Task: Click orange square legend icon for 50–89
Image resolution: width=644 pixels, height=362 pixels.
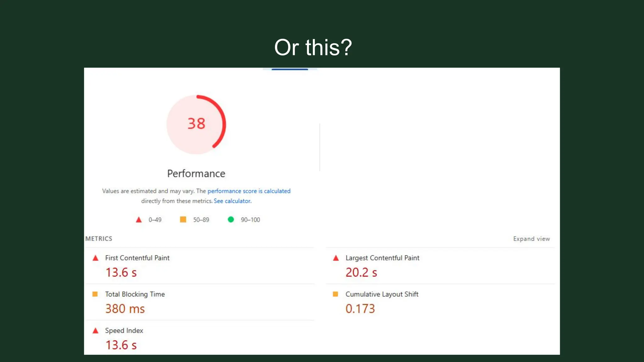Action: (183, 219)
